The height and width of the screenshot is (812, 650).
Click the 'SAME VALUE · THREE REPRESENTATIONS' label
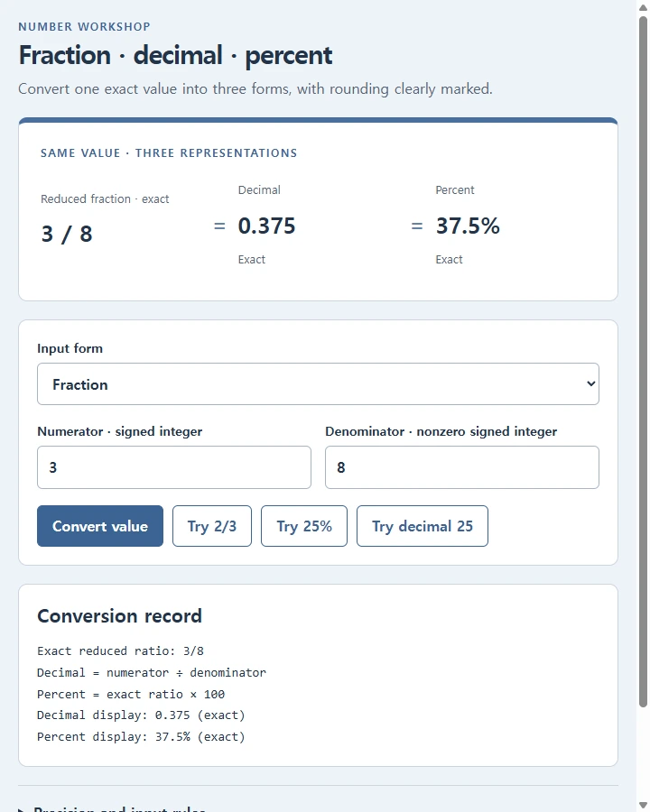[169, 153]
